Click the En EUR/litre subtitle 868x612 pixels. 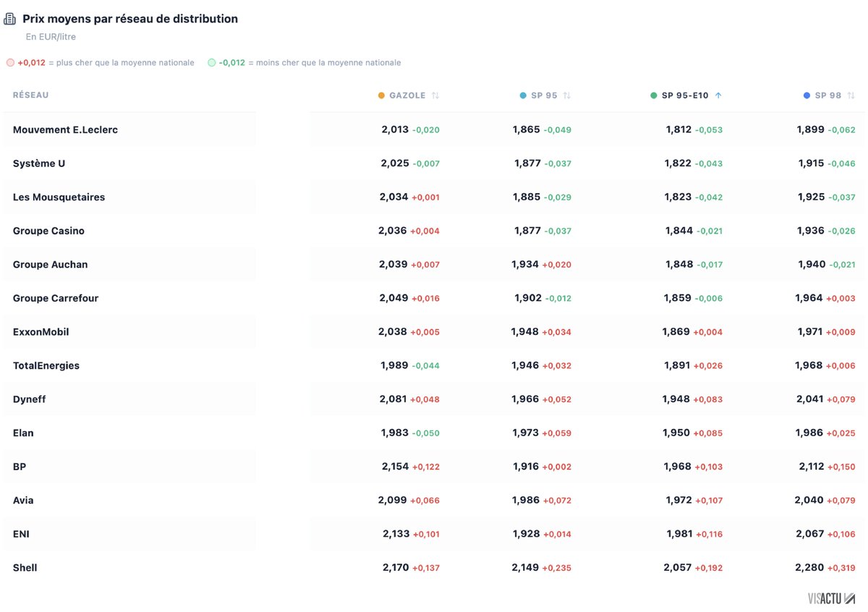tap(51, 37)
